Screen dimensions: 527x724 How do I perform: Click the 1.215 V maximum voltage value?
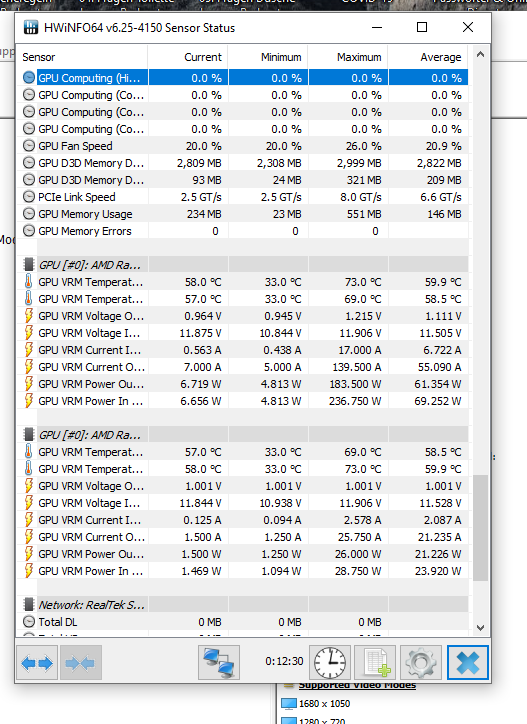[x=363, y=316]
